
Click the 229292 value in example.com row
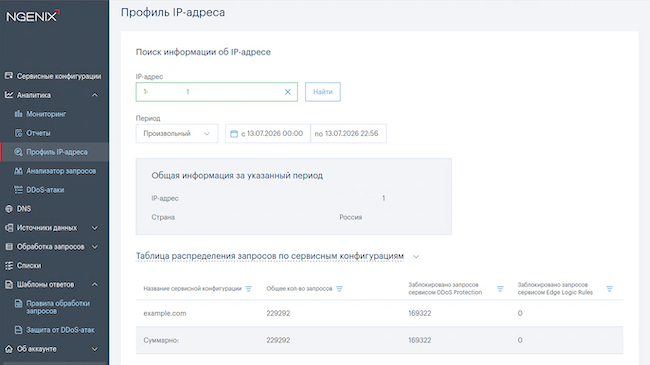(278, 313)
